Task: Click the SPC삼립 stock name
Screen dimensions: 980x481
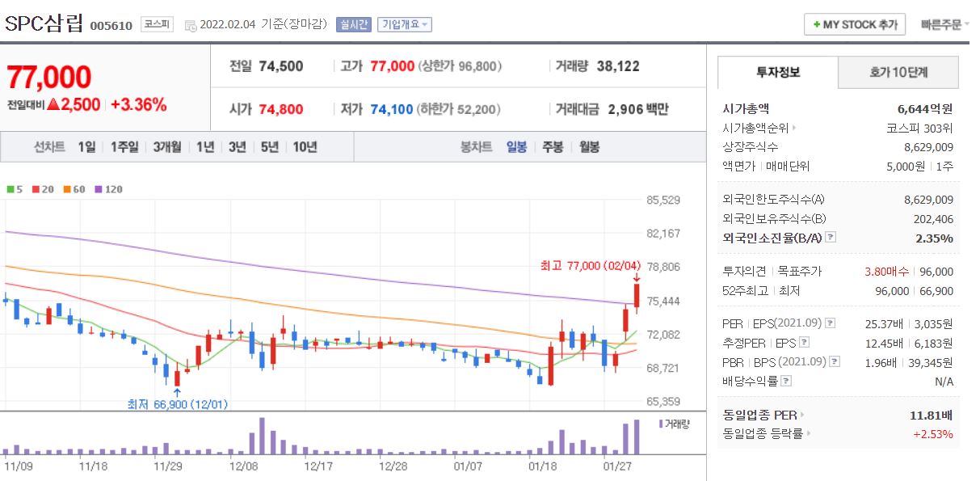Action: (x=44, y=23)
